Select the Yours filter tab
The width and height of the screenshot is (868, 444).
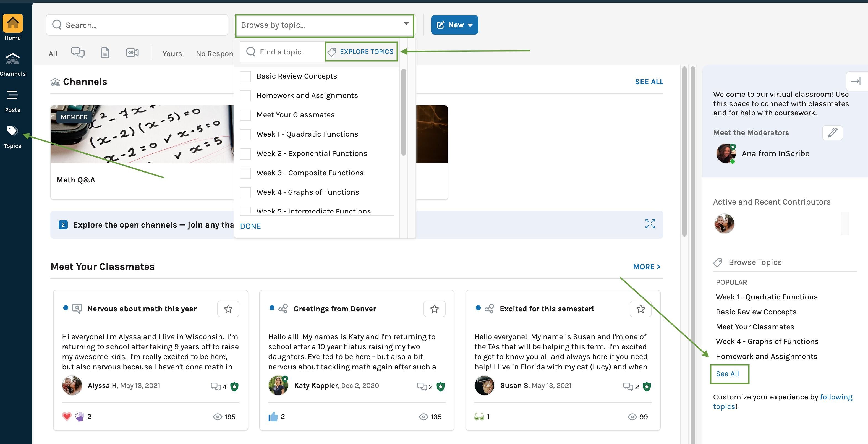[x=172, y=54]
